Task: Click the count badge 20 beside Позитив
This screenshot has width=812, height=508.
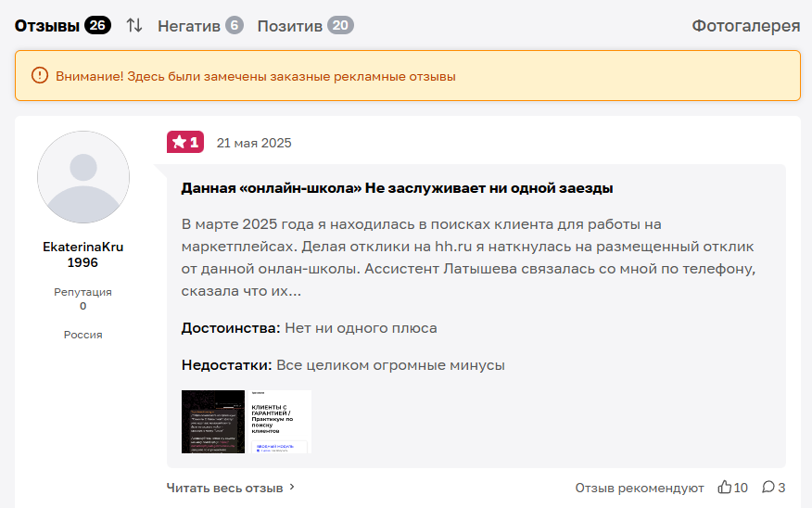Action: pyautogui.click(x=340, y=25)
